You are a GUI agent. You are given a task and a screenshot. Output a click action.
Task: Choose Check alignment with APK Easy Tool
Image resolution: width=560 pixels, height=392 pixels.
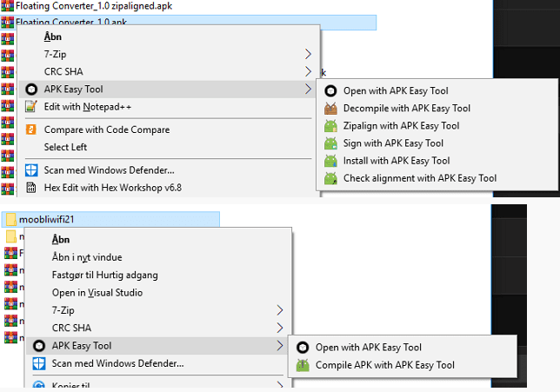[x=437, y=178]
